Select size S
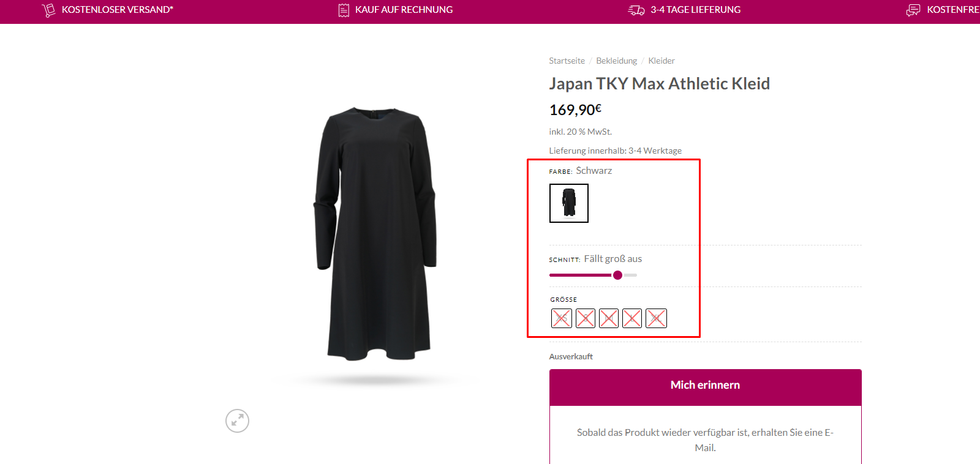 (586, 318)
